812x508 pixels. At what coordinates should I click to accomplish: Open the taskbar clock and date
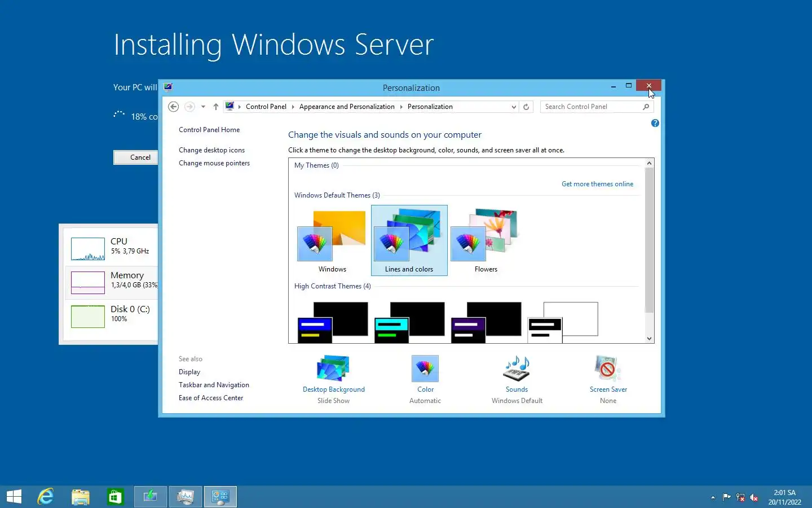[784, 497]
